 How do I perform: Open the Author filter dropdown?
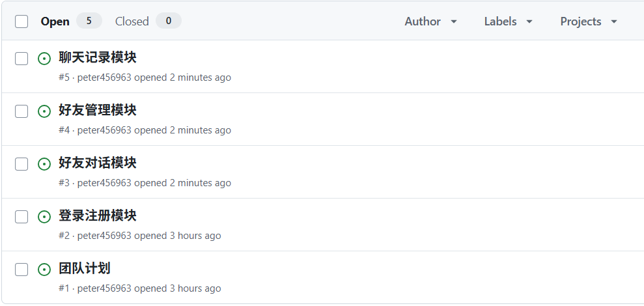point(430,21)
